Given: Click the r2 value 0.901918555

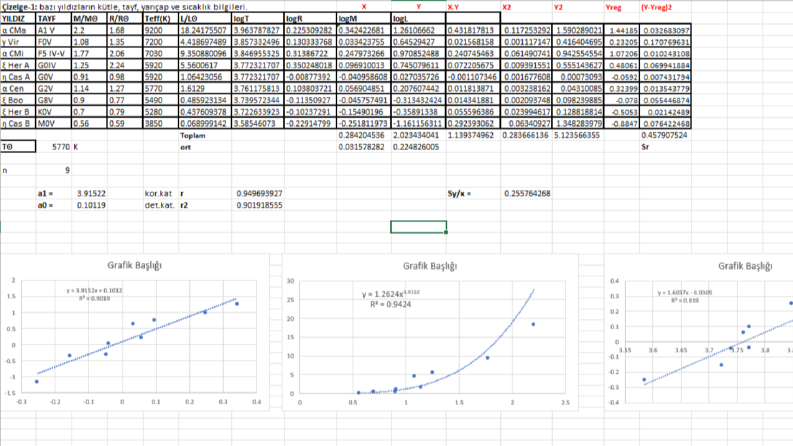Looking at the screenshot, I should pyautogui.click(x=258, y=205).
